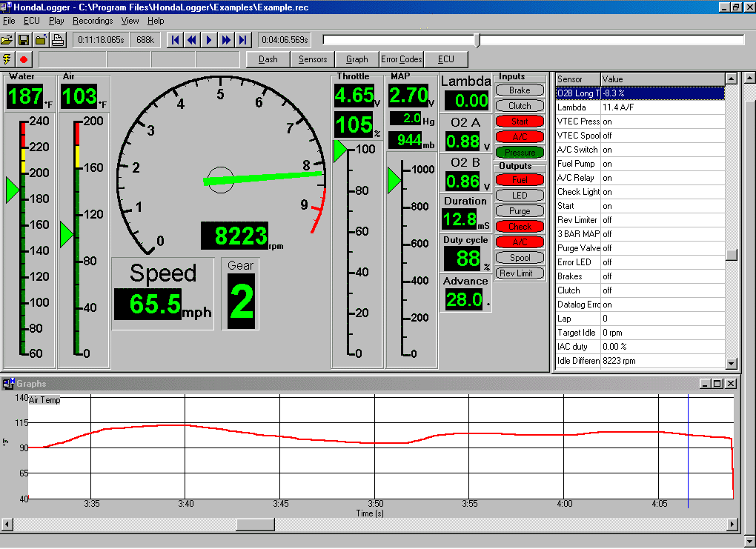Viewport: 756px width, 549px height.
Task: Switch to the ECU tab button
Action: [446, 59]
